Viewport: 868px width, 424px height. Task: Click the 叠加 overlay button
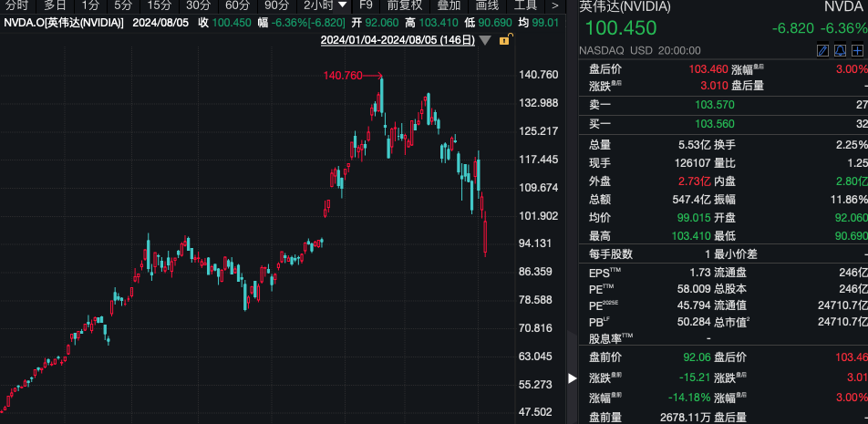[449, 5]
